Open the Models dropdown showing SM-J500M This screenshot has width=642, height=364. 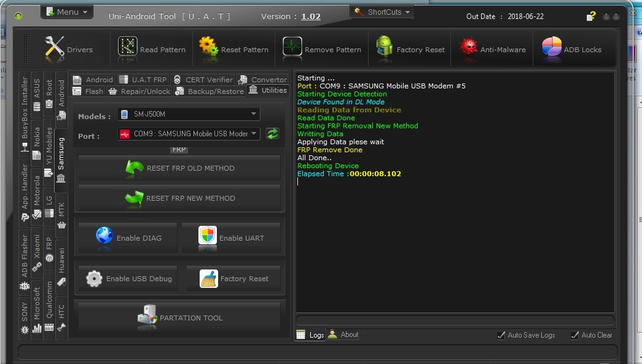pos(189,114)
